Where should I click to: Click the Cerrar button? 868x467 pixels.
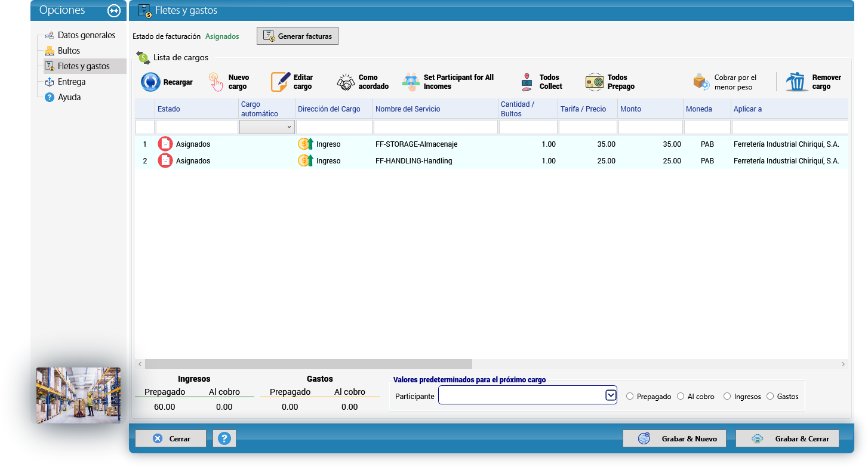coord(171,438)
